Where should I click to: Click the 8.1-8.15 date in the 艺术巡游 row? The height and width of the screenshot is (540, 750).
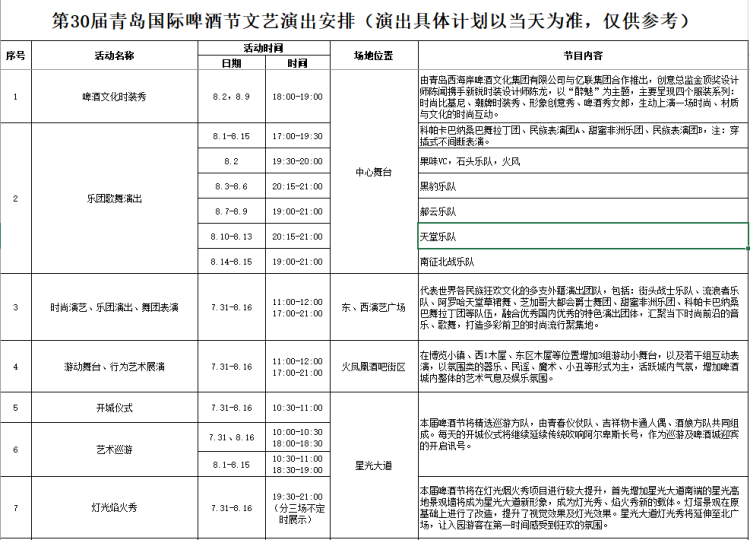(x=232, y=464)
